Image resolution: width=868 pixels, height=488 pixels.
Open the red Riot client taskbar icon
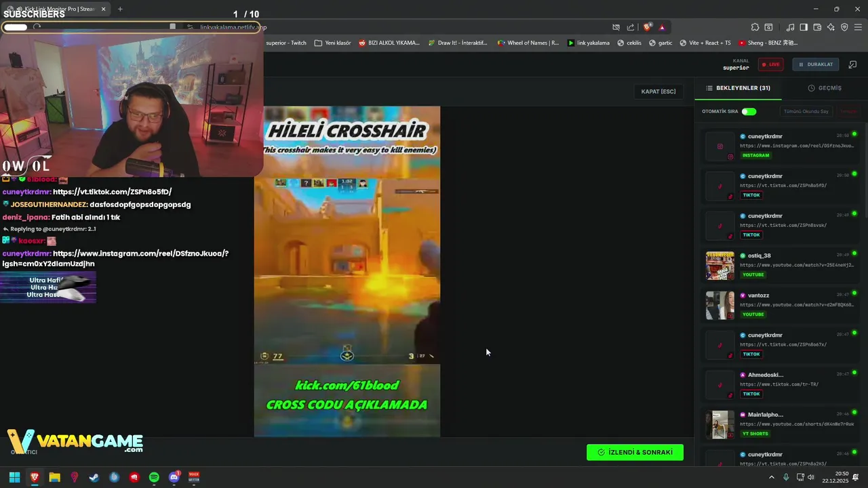pyautogui.click(x=134, y=477)
